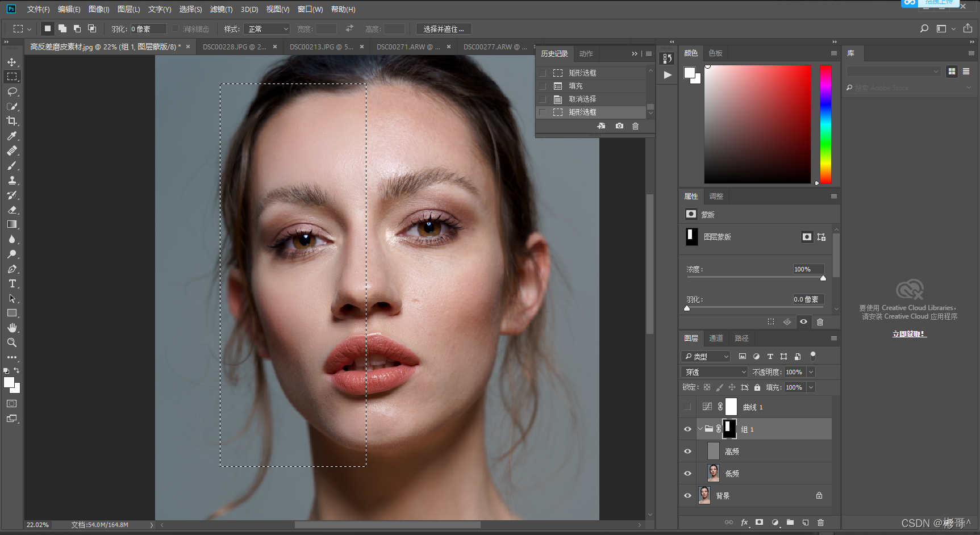This screenshot has width=980, height=535.
Task: Switch to the 色板 tab
Action: coord(715,53)
